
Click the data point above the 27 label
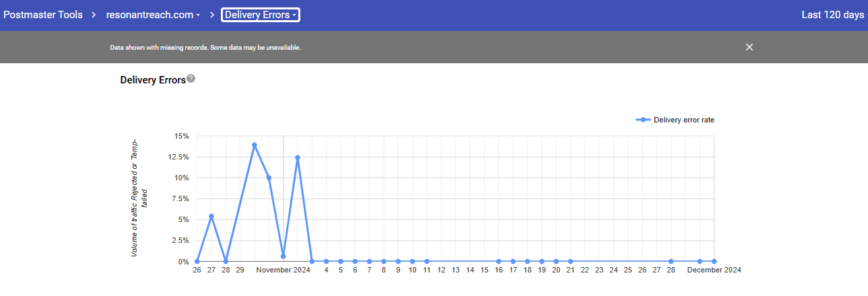pyautogui.click(x=211, y=216)
